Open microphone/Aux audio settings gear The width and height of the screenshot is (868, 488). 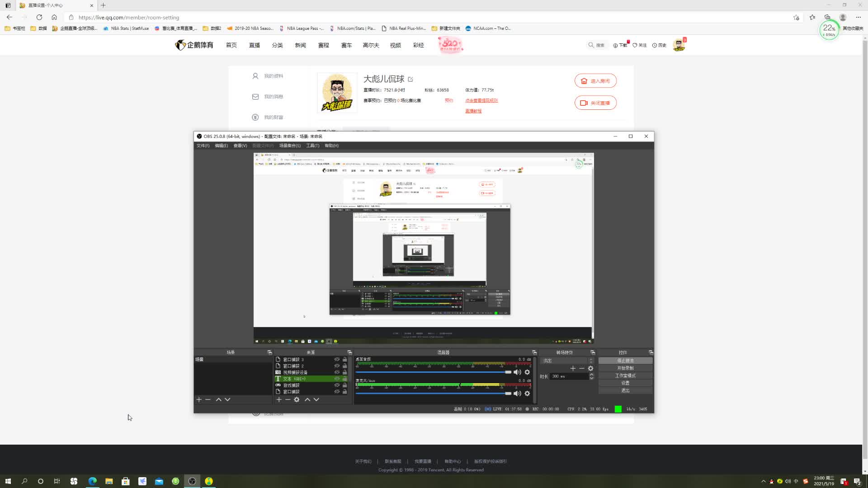click(x=527, y=393)
